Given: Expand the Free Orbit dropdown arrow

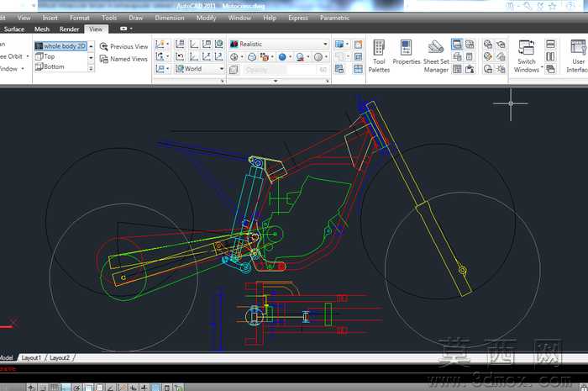Looking at the screenshot, I should (x=28, y=56).
